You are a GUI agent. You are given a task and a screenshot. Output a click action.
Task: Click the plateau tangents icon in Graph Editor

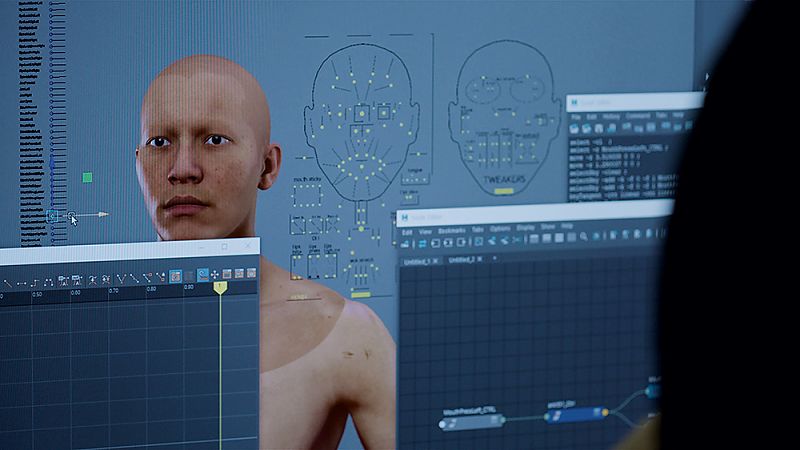[48, 282]
